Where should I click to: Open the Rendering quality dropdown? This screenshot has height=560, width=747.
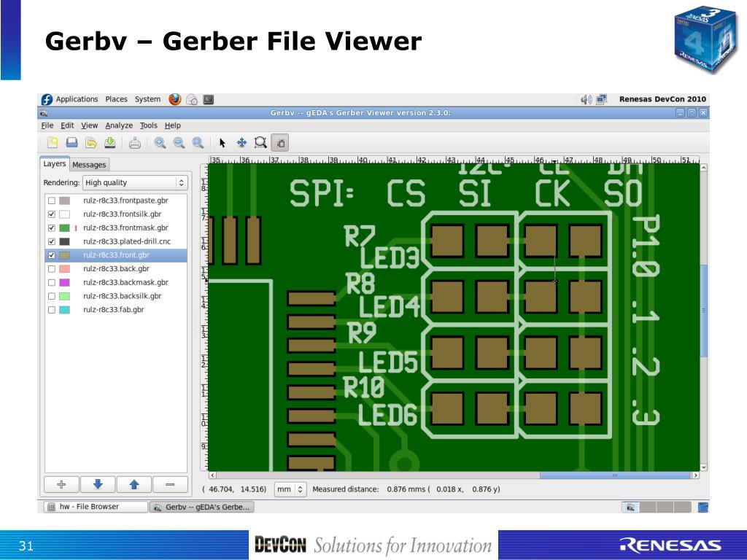[x=135, y=182]
